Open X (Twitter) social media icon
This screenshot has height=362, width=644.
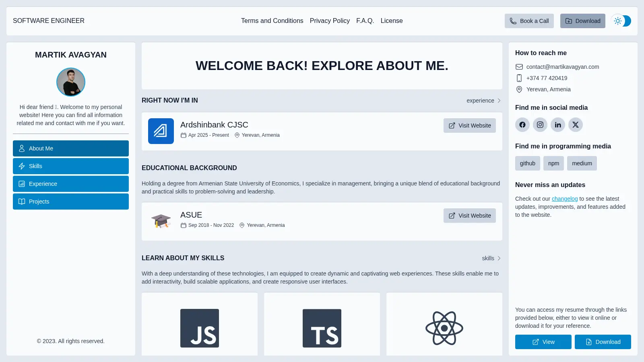576,125
